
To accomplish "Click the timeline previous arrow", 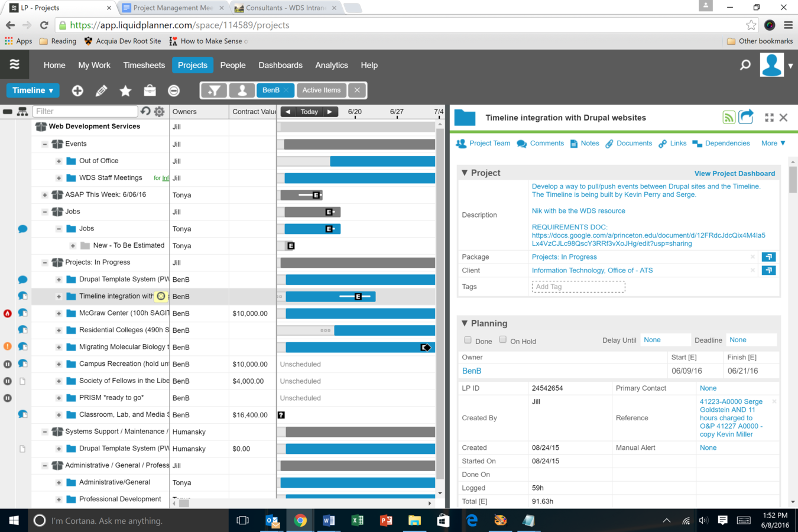I will (288, 112).
